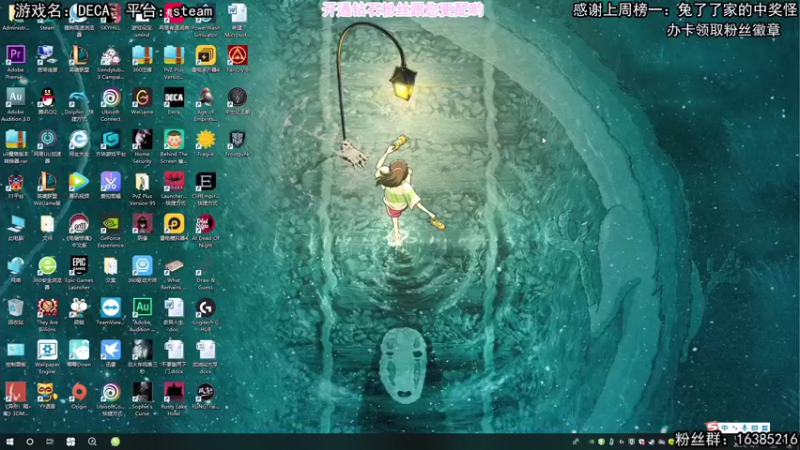The image size is (800, 450).
Task: Open the What Remains shortcut
Action: [x=174, y=273]
